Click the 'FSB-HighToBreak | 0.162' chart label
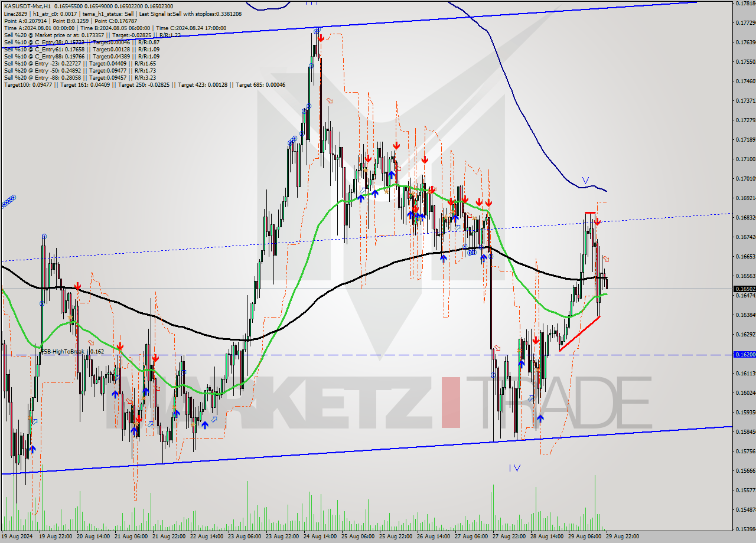The image size is (756, 543). 72,351
